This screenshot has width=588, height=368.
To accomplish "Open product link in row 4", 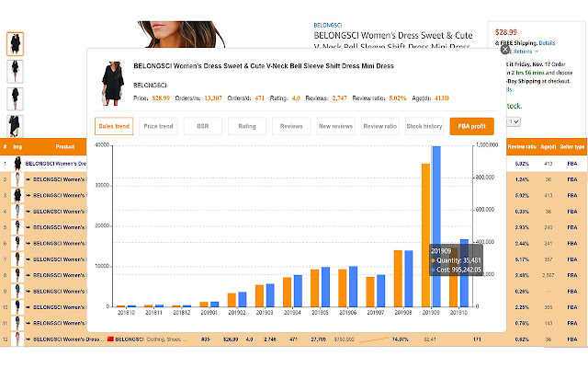I will tap(59, 212).
